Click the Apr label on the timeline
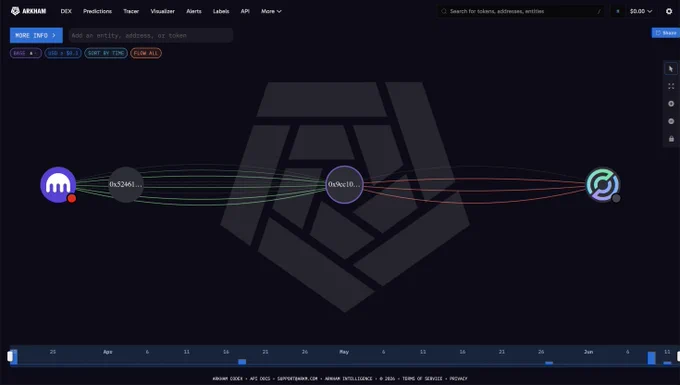 pyautogui.click(x=108, y=352)
